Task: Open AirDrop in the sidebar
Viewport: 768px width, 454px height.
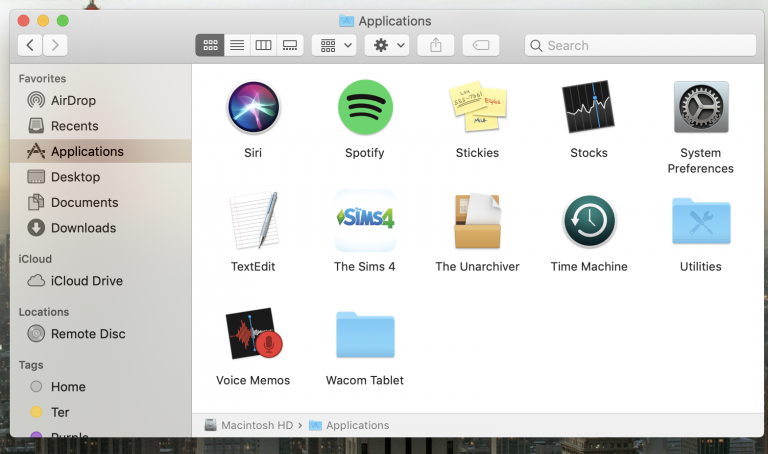Action: point(100,100)
